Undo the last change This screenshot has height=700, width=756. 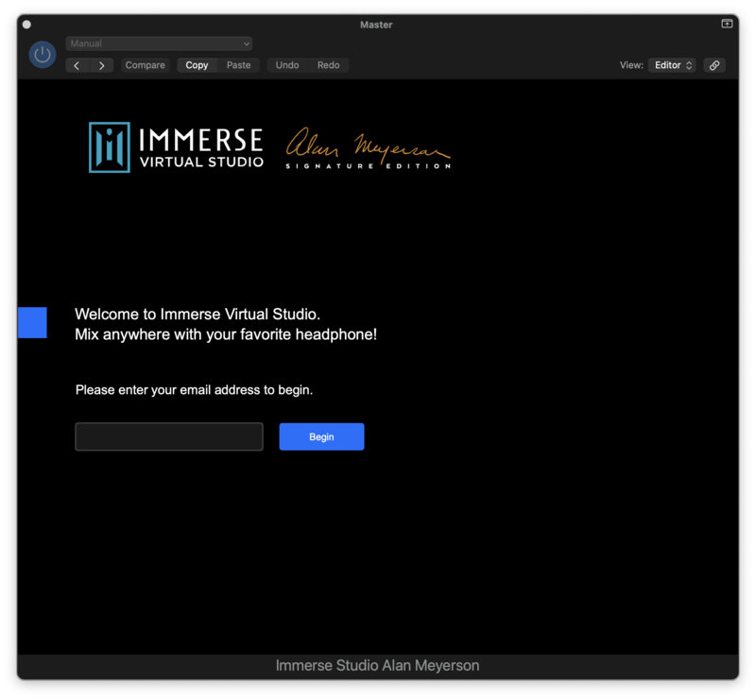pyautogui.click(x=287, y=65)
